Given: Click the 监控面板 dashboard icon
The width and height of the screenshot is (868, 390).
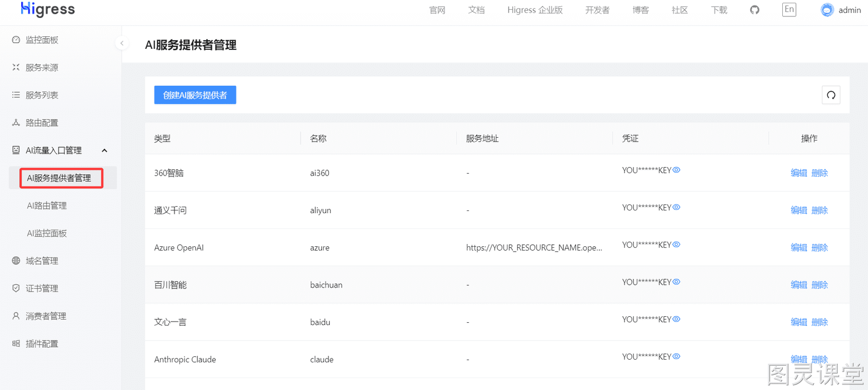Looking at the screenshot, I should (x=16, y=40).
